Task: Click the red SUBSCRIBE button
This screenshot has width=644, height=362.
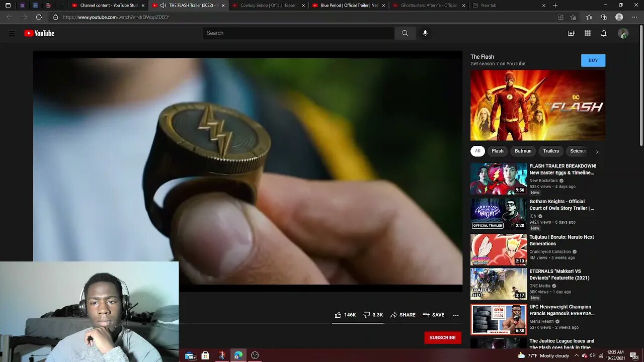Action: [443, 337]
